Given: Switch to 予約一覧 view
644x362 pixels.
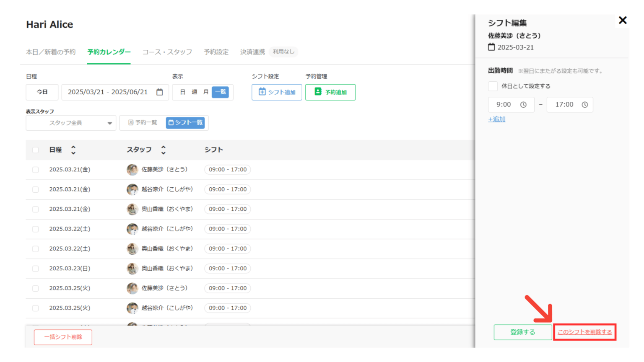Looking at the screenshot, I should pyautogui.click(x=143, y=123).
